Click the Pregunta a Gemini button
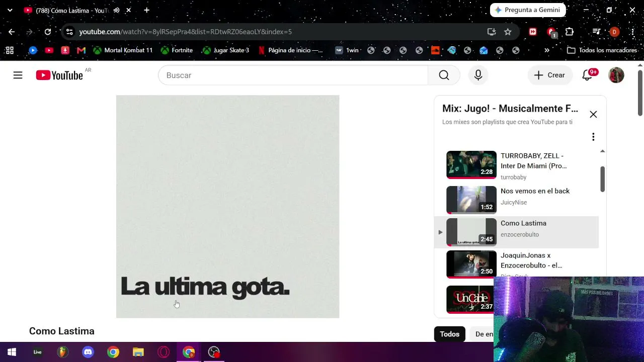 point(528,10)
